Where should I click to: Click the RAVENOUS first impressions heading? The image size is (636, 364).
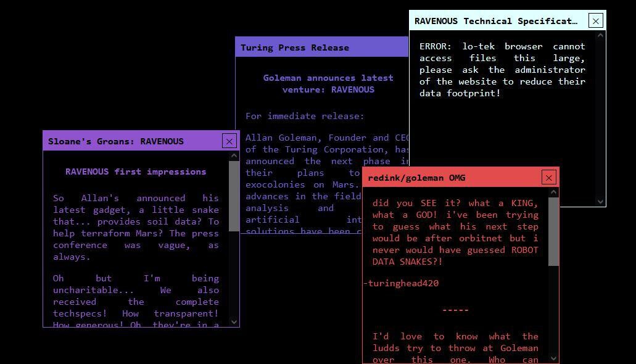click(x=136, y=172)
